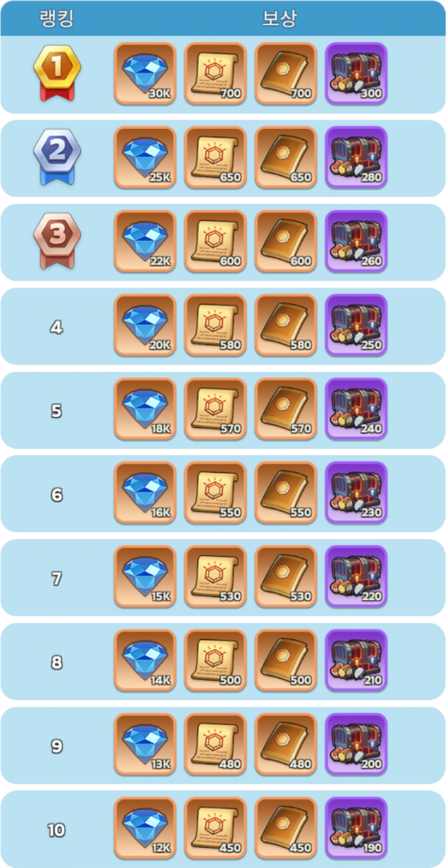Tap the 22K diamond reward
Screen dimensions: 446x868
(145, 241)
